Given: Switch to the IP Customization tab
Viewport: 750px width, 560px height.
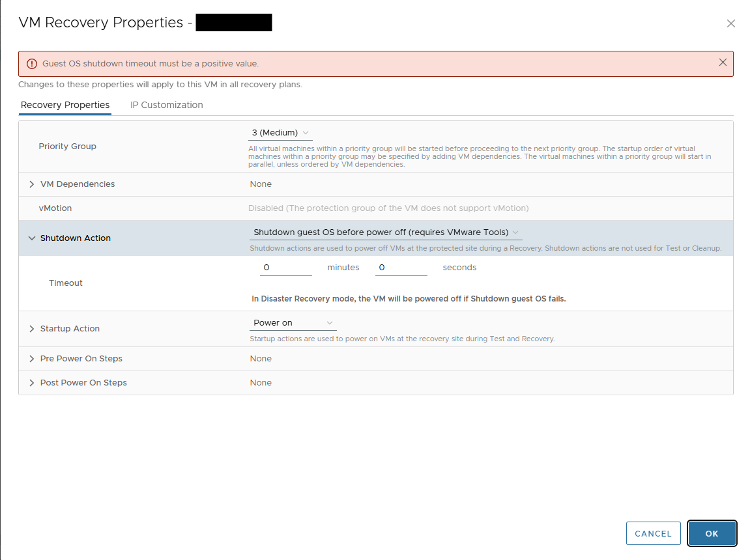Looking at the screenshot, I should [167, 105].
